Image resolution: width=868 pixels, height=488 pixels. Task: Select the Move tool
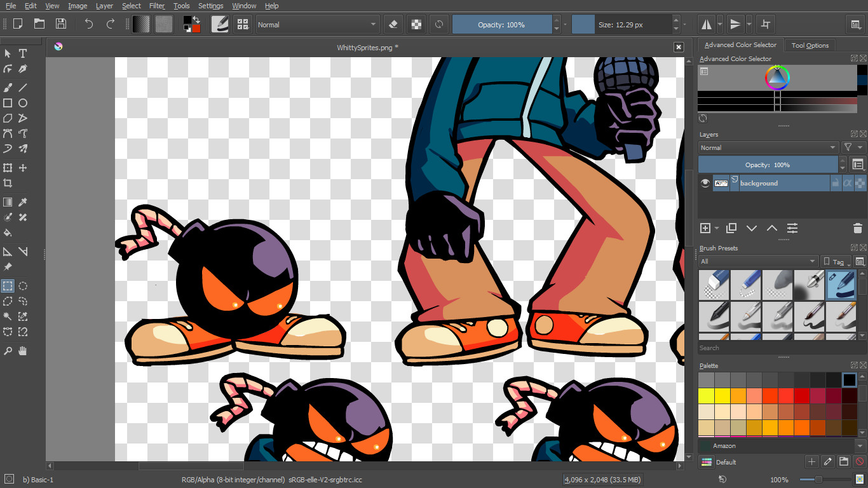pos(23,168)
